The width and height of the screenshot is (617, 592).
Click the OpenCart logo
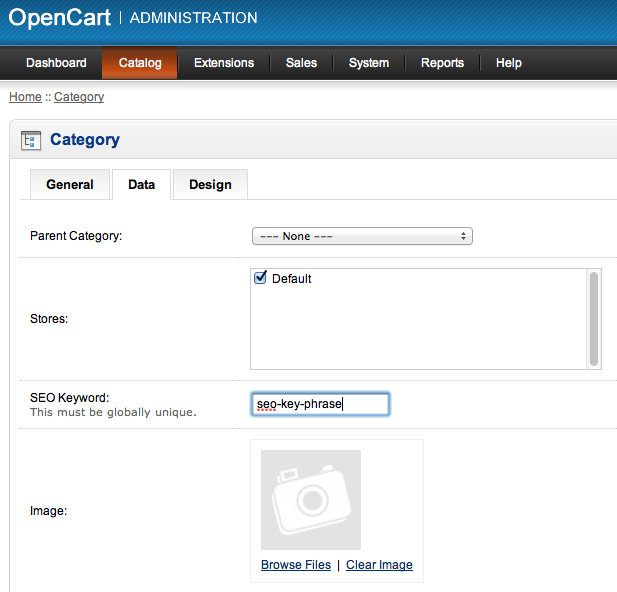(x=59, y=18)
